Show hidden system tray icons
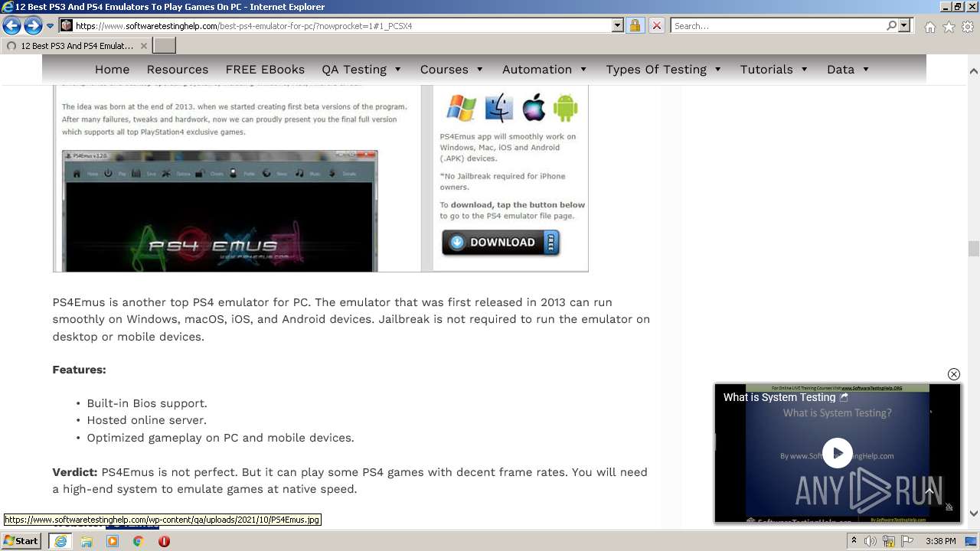980x551 pixels. [x=854, y=541]
